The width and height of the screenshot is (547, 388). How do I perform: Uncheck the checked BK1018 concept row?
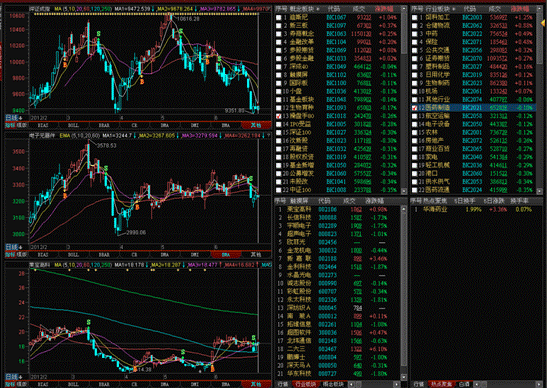click(279, 116)
